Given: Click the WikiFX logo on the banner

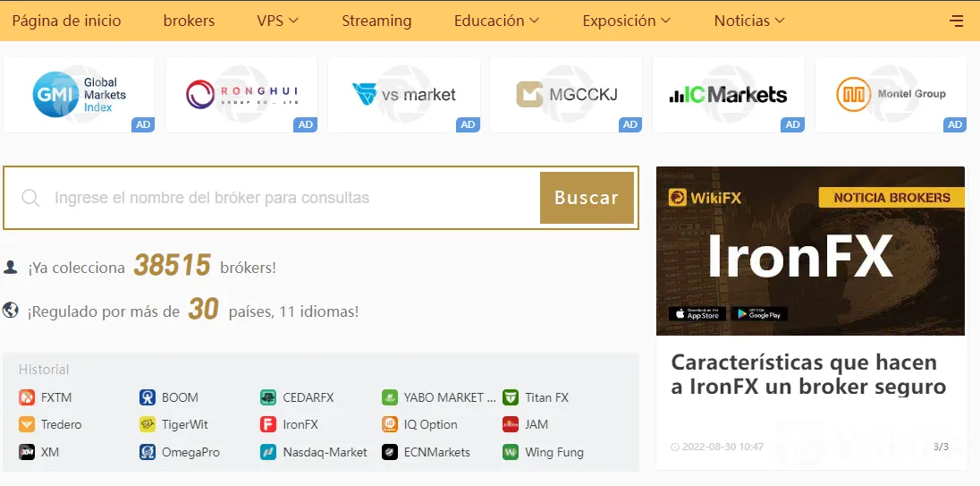Looking at the screenshot, I should point(705,199).
